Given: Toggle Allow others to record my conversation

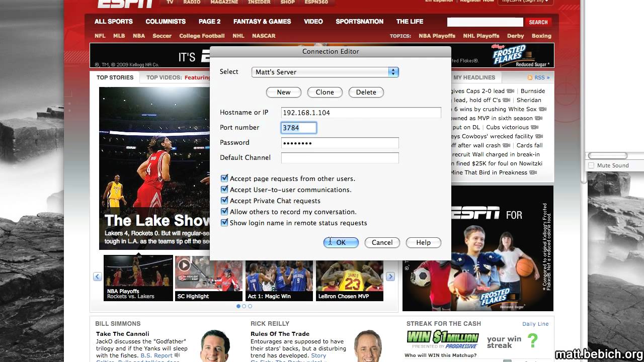Looking at the screenshot, I should [x=224, y=212].
